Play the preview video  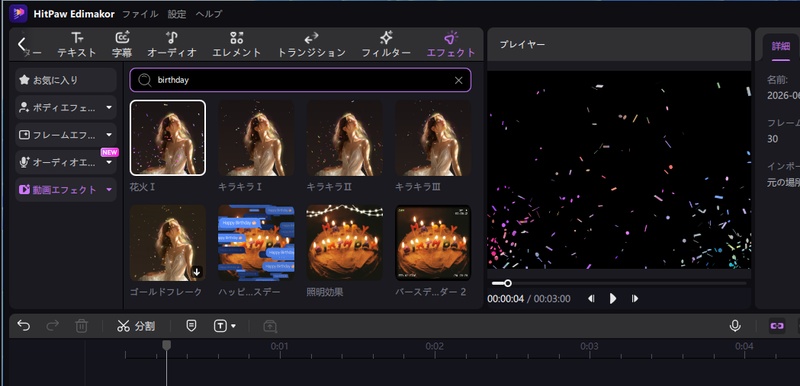(x=613, y=299)
